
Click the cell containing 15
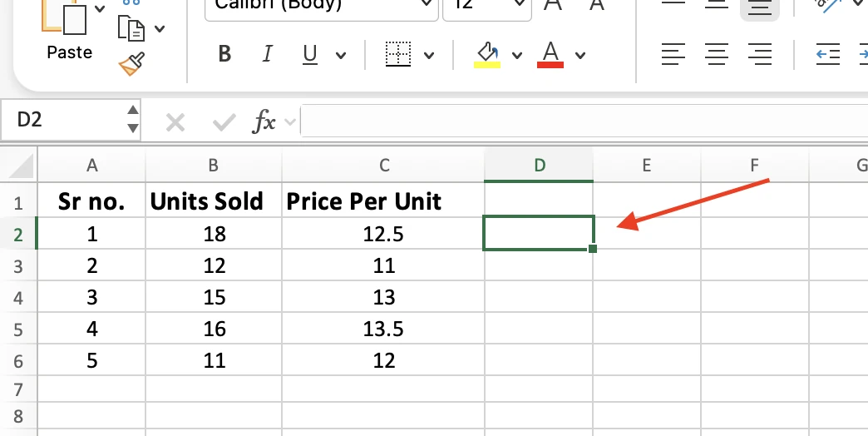click(x=214, y=297)
